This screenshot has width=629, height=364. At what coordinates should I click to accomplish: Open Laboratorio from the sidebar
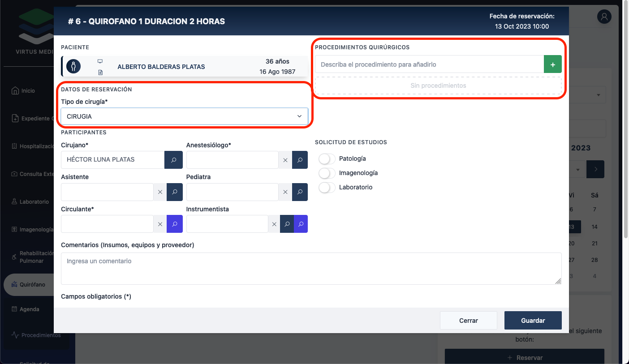coord(34,202)
